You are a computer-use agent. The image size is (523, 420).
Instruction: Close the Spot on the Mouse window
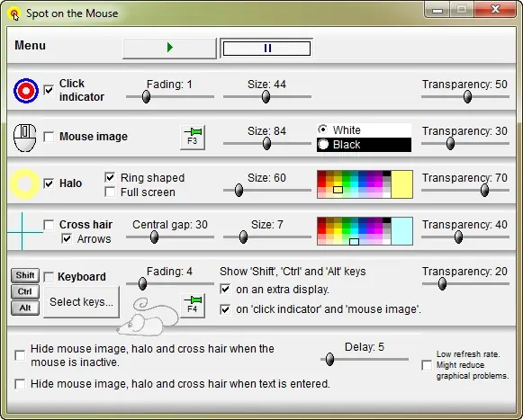coord(496,9)
